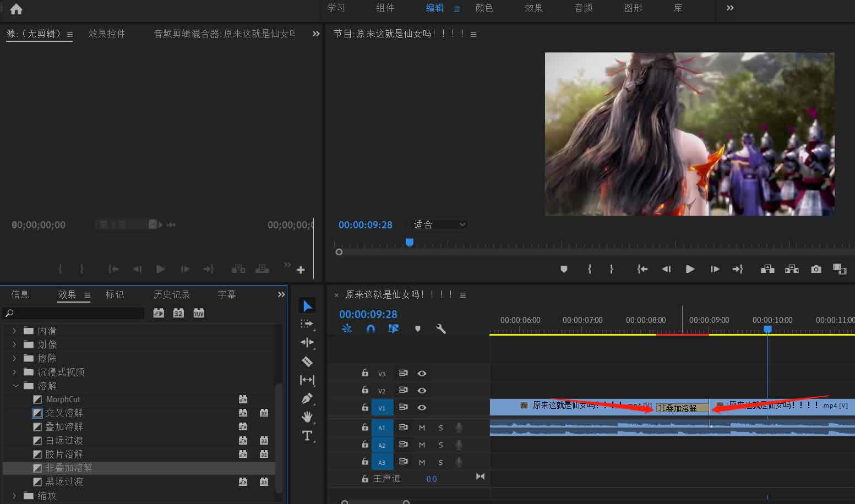Open the 历史记录 panel tab
This screenshot has height=504, width=855.
(171, 294)
